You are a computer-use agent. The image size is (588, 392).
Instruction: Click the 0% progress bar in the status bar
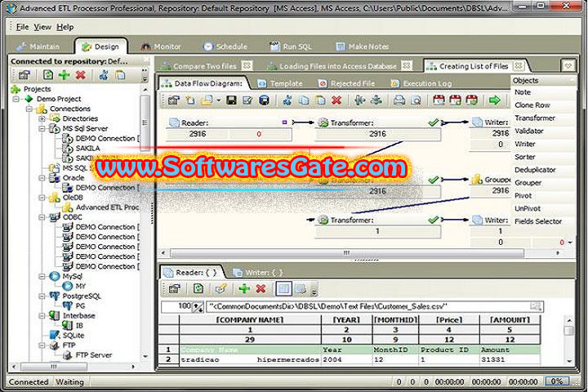[x=556, y=381]
